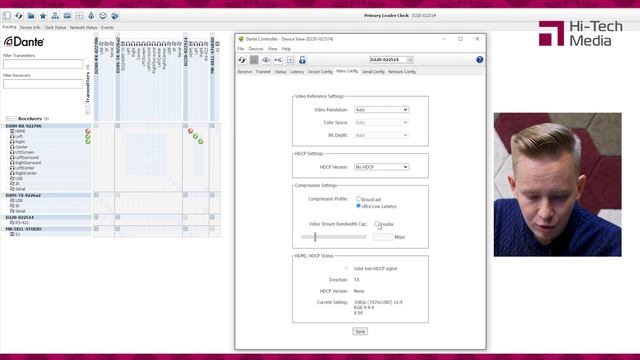The width and height of the screenshot is (640, 360).
Task: Click the grid plus icon in main toolbar
Action: point(79,16)
